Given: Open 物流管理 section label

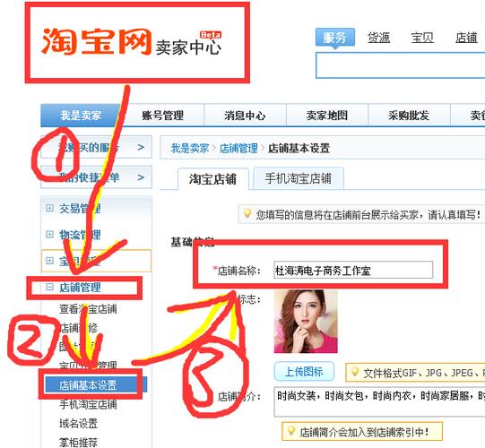Looking at the screenshot, I should (80, 235).
